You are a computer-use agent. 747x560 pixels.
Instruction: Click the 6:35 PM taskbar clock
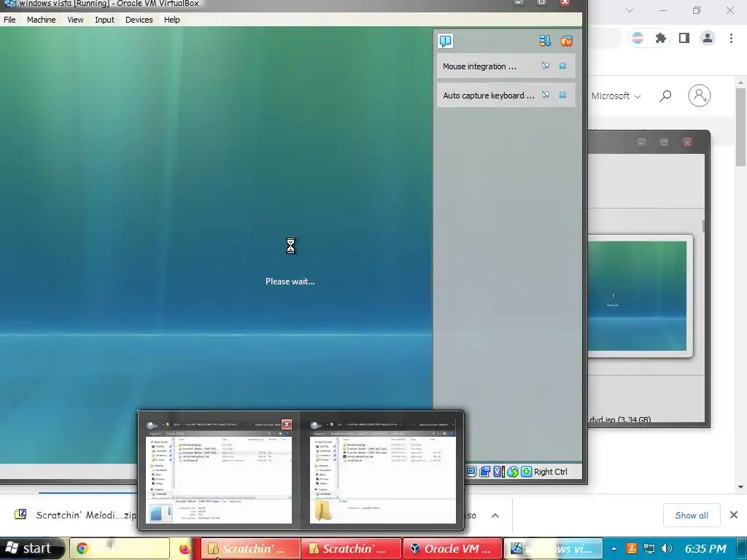[x=705, y=548]
